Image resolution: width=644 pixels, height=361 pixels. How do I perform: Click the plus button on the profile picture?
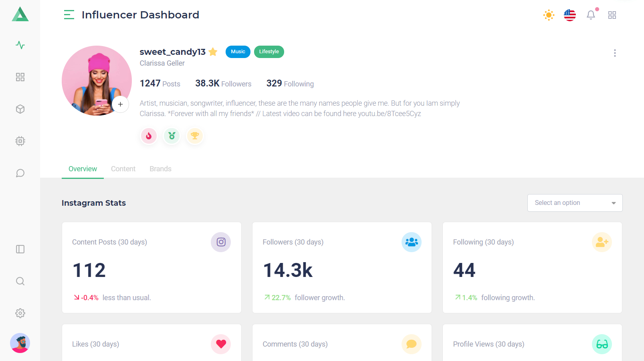[x=120, y=104]
